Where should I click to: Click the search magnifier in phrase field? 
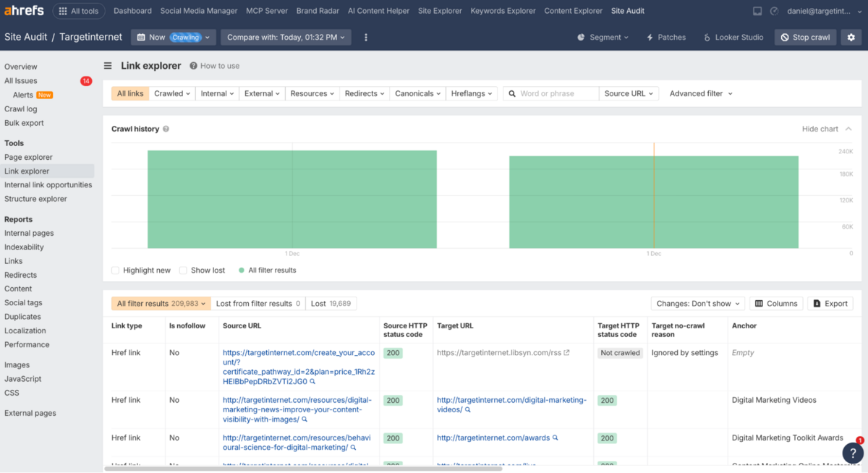512,93
